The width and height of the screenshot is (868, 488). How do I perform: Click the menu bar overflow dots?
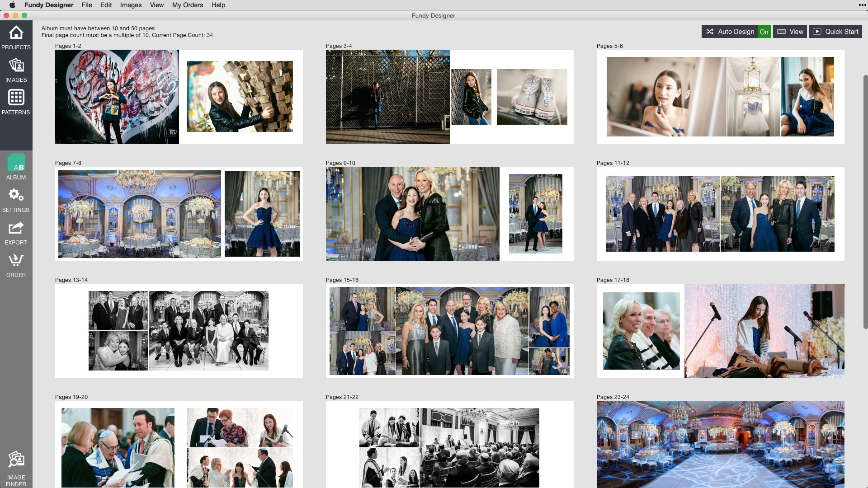(x=862, y=5)
